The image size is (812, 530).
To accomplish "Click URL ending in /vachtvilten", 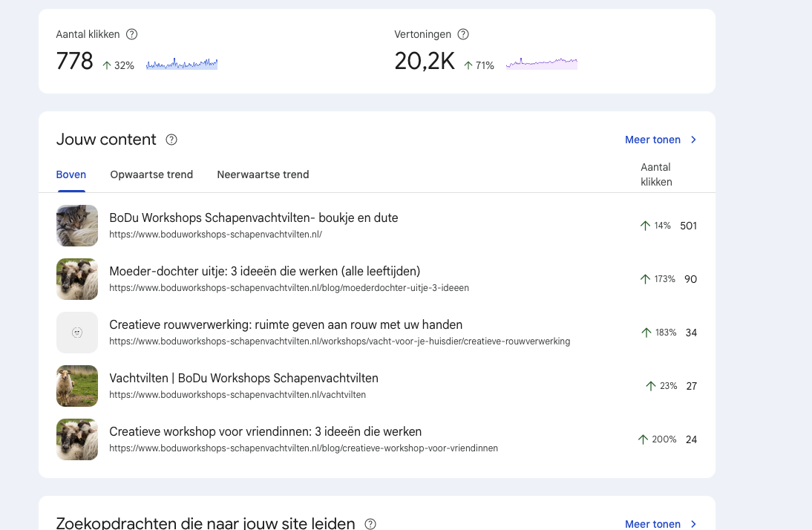I will [238, 395].
